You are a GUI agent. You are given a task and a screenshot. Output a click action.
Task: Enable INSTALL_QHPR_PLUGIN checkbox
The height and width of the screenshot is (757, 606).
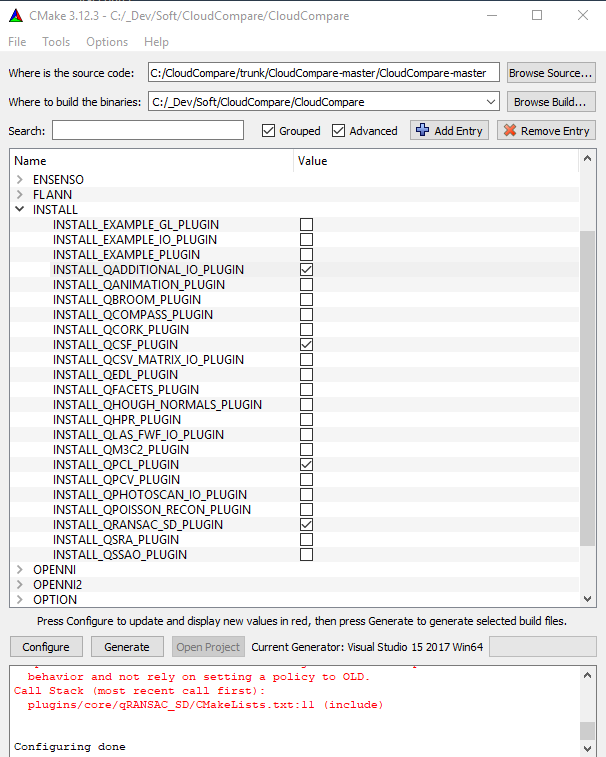pyautogui.click(x=306, y=420)
